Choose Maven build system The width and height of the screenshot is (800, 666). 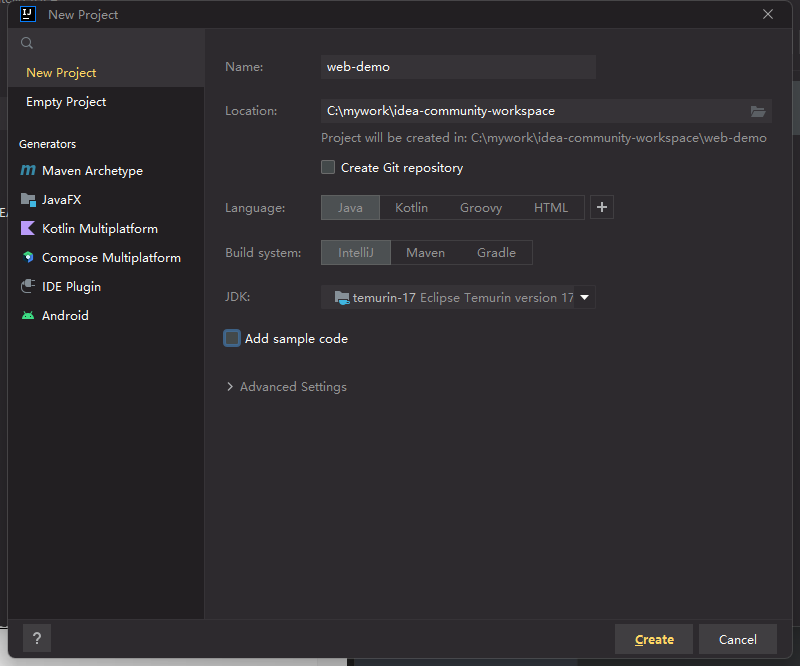(425, 253)
